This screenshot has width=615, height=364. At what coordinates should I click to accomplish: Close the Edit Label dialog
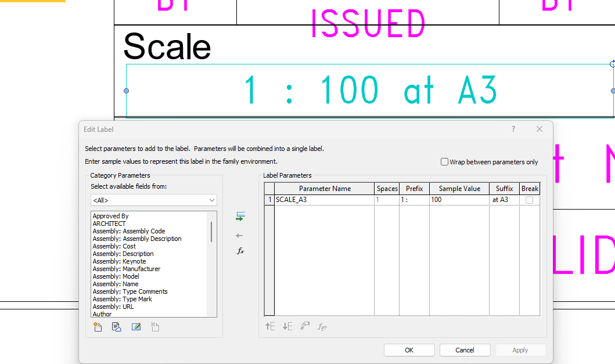click(x=540, y=129)
